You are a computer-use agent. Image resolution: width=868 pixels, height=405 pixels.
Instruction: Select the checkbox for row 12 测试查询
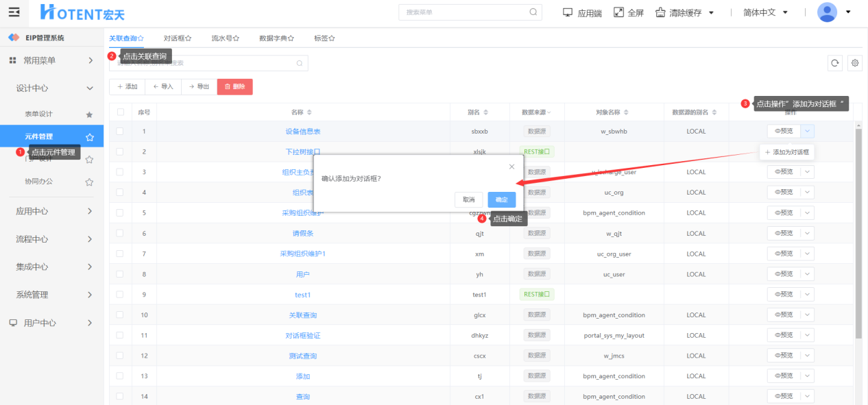(121, 356)
